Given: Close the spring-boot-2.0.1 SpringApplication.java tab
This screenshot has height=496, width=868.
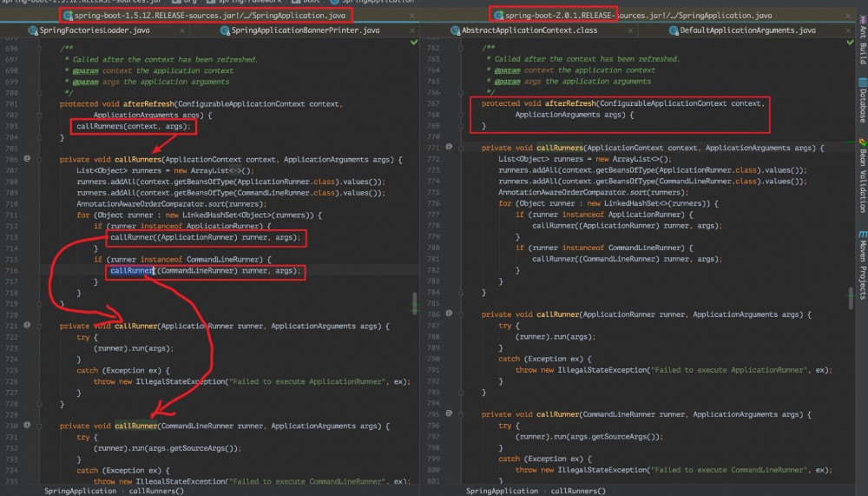Looking at the screenshot, I should (x=849, y=17).
